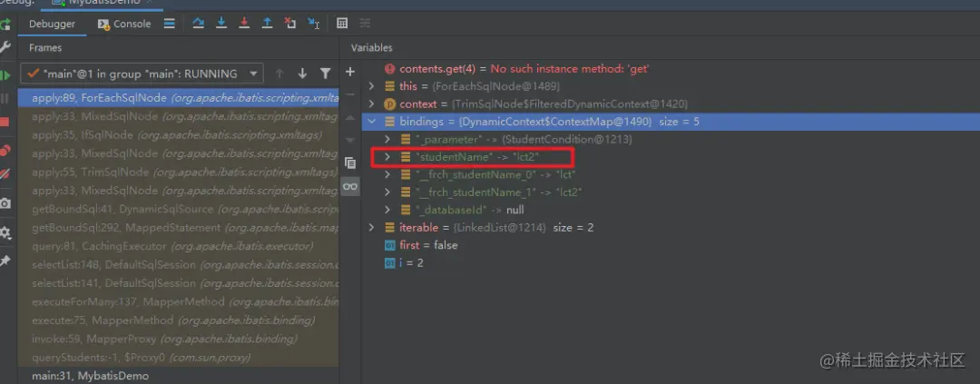Click the Frames panel header

click(45, 47)
